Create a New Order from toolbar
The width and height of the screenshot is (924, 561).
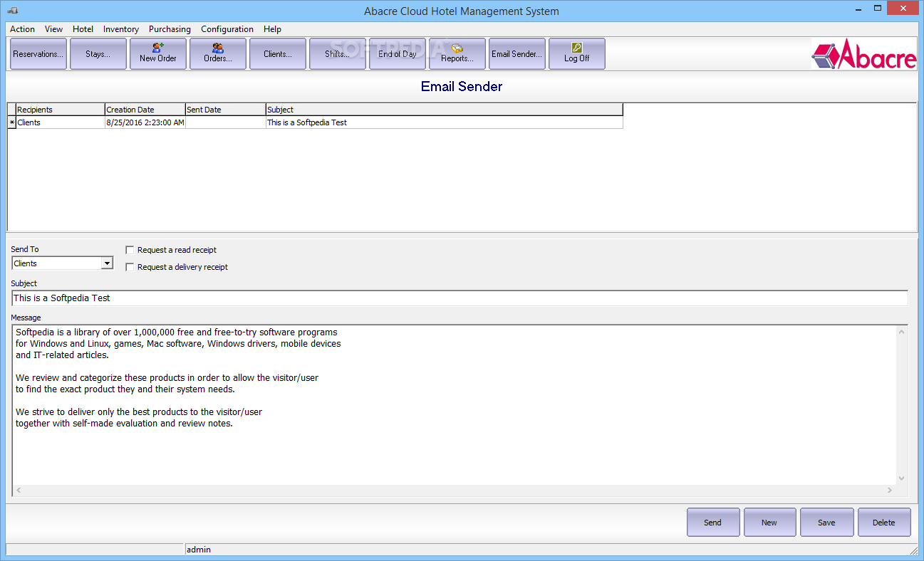[x=157, y=54]
